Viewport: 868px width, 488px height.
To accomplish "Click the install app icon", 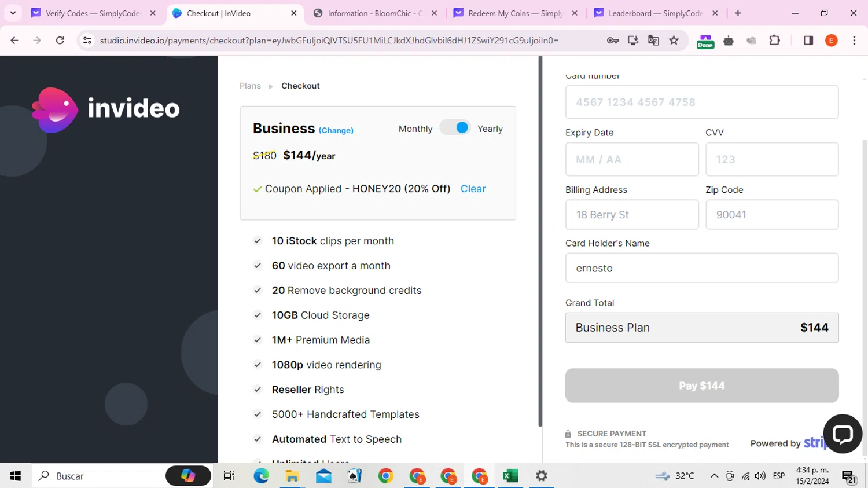I will [x=633, y=41].
